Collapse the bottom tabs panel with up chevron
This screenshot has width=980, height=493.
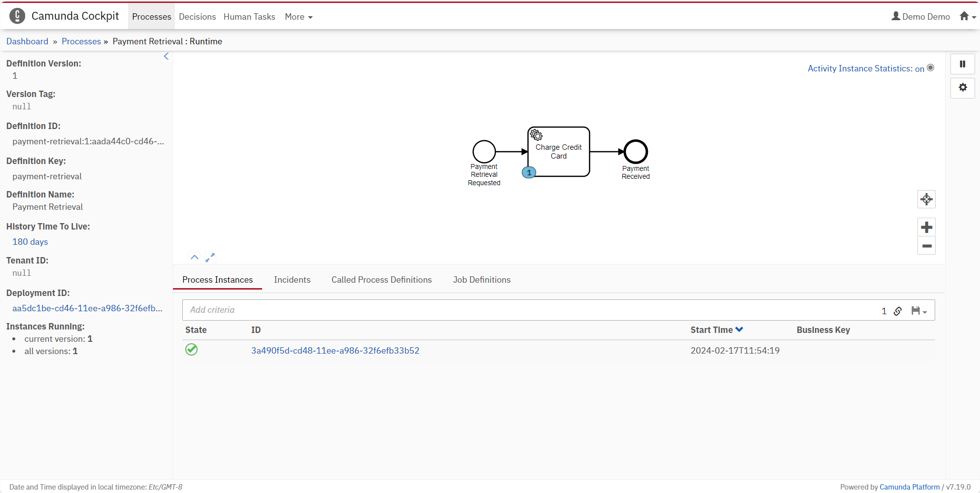point(195,258)
